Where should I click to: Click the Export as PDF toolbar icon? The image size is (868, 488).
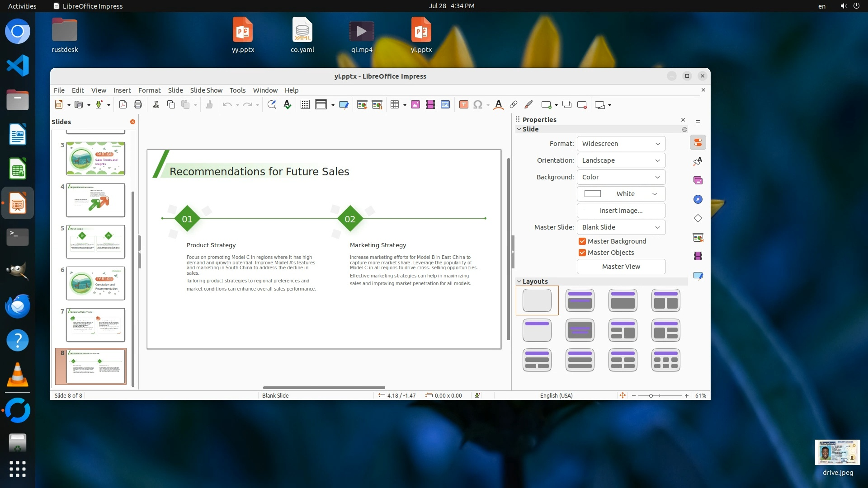123,105
